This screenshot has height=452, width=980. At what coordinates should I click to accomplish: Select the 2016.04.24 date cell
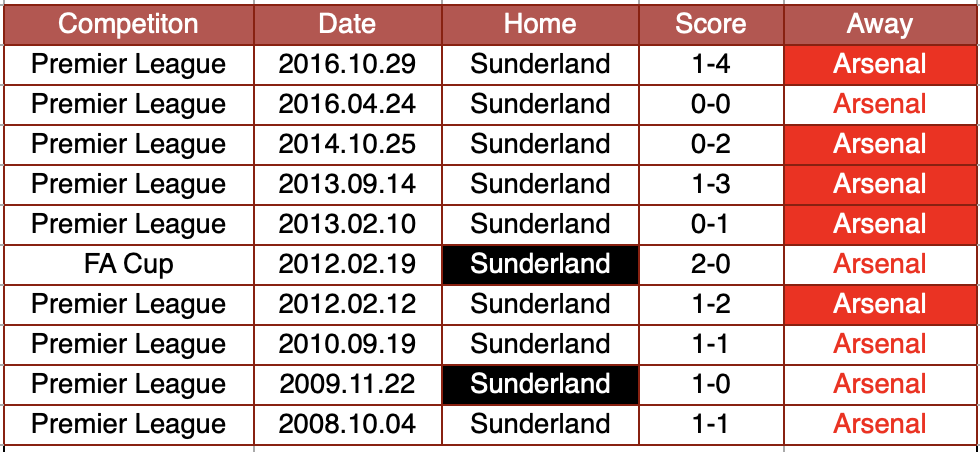click(x=346, y=104)
